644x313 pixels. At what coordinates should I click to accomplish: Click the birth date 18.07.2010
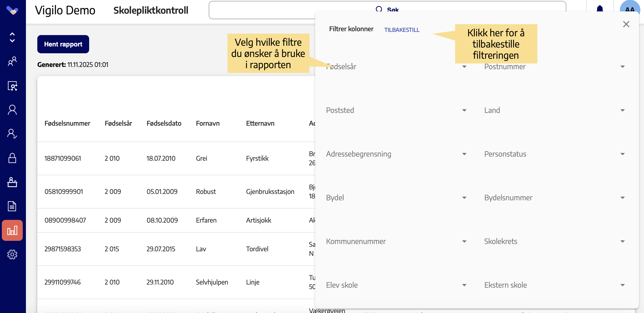point(161,158)
